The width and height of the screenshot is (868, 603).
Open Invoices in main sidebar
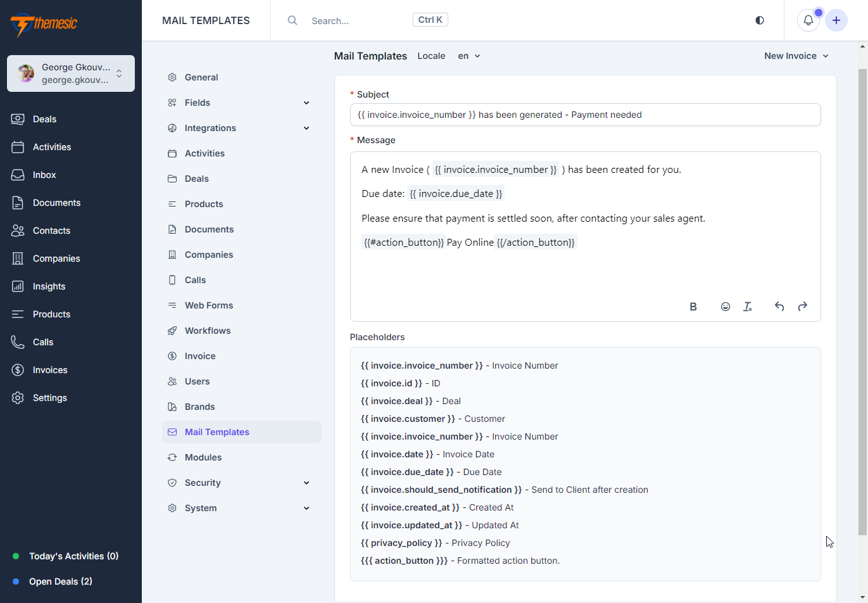point(71,370)
